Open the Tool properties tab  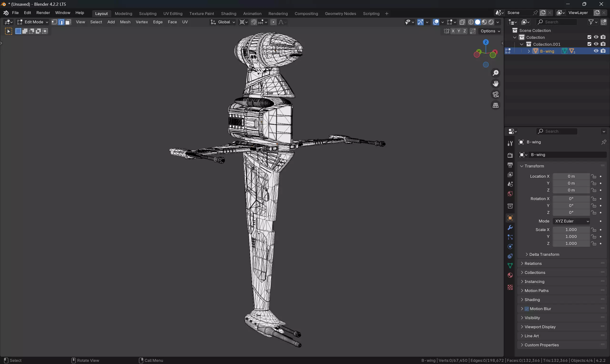(x=510, y=143)
